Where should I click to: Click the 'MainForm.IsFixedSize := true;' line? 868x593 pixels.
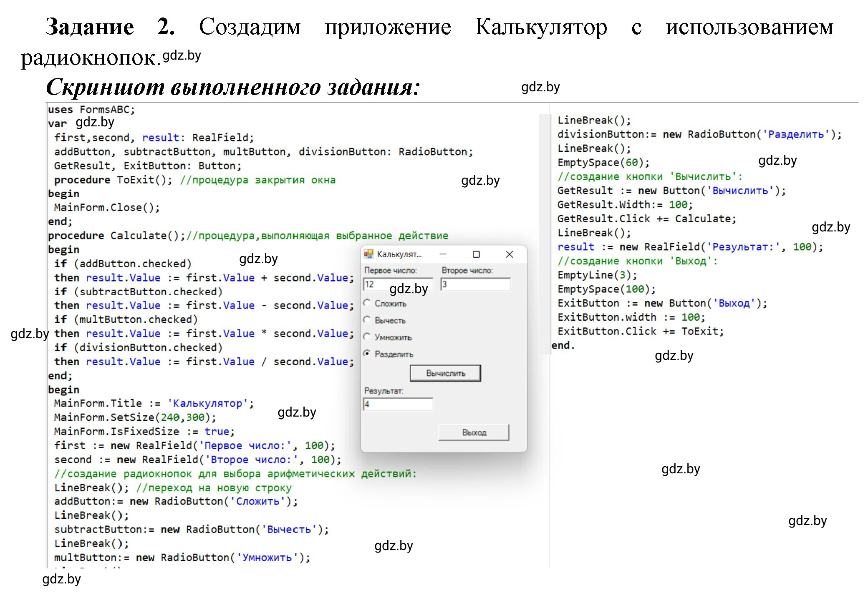144,431
